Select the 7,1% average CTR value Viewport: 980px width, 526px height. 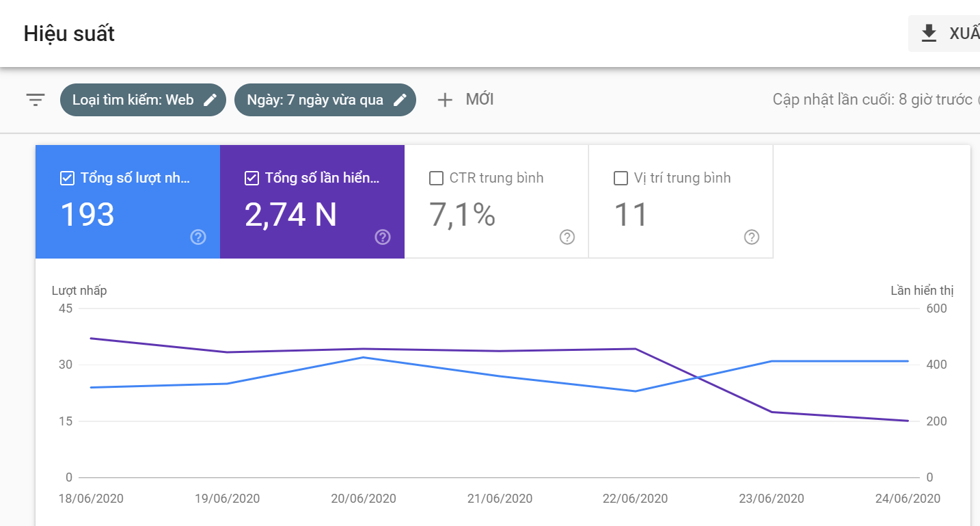tap(462, 215)
